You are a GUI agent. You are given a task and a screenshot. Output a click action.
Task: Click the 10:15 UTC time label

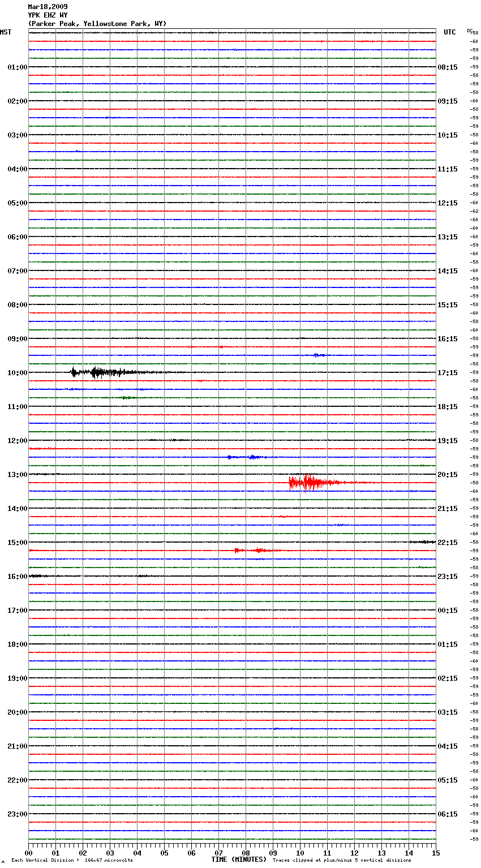(448, 135)
